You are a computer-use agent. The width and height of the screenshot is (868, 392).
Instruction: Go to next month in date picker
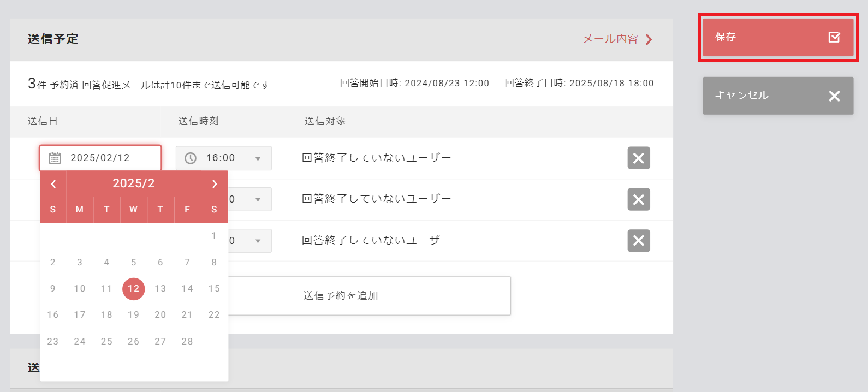click(215, 183)
